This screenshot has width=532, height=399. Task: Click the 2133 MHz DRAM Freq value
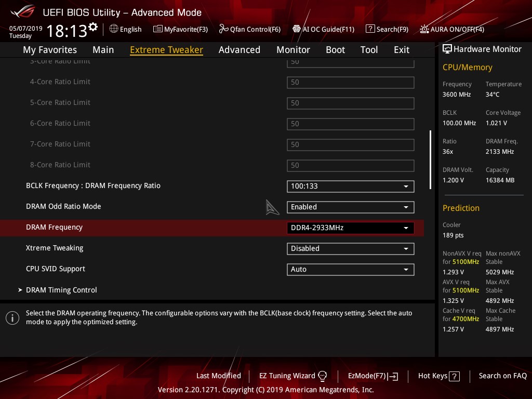pyautogui.click(x=500, y=152)
